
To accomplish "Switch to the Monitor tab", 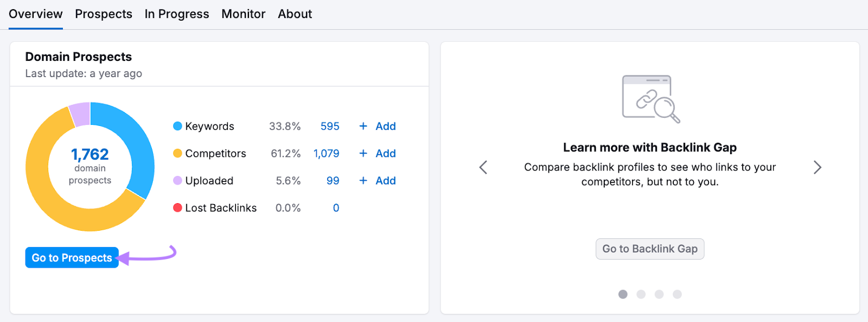I will pyautogui.click(x=243, y=14).
